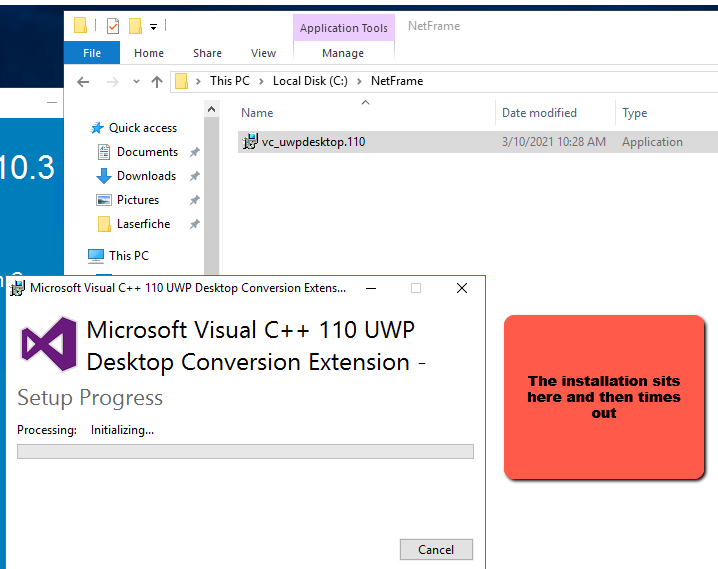The image size is (718, 569).
Task: Close the Visual C++ setup dialog
Action: [x=462, y=288]
